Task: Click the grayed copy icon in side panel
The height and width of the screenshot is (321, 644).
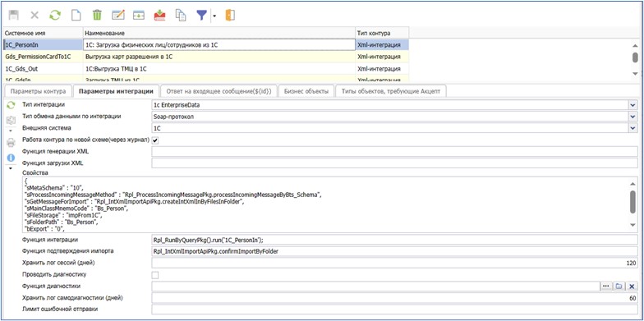Action: point(11,121)
